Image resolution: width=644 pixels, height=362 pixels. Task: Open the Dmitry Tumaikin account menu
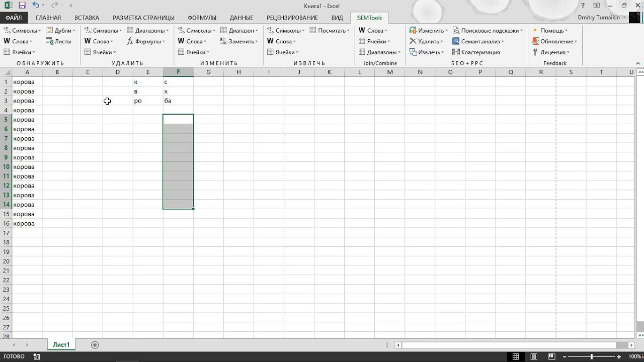[602, 18]
